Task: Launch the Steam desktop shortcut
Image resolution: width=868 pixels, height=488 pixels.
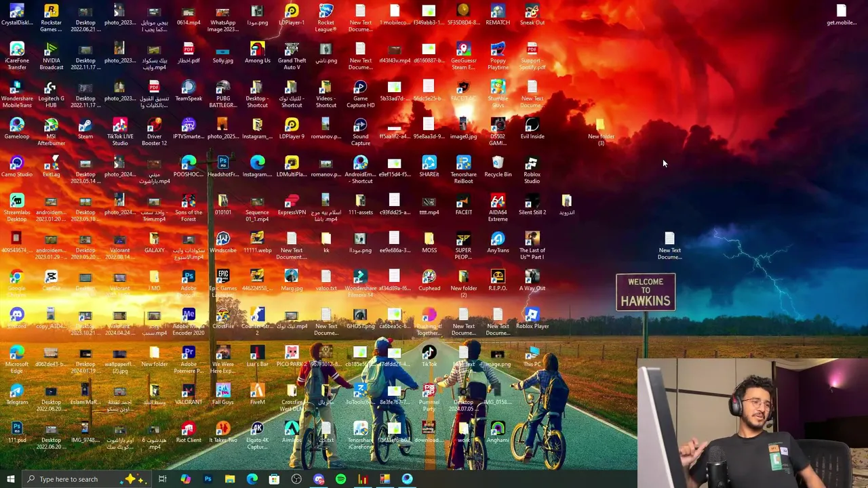Action: (x=85, y=128)
